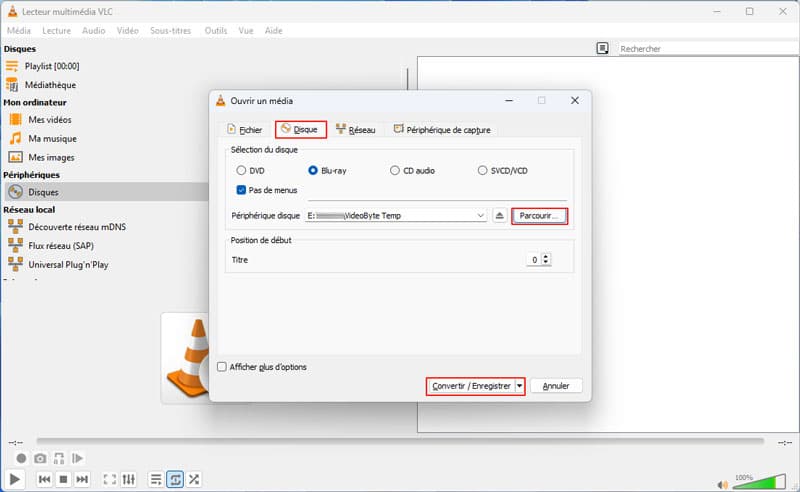Image resolution: width=800 pixels, height=492 pixels.
Task: Click the A-B loop icon
Action: tap(59, 458)
